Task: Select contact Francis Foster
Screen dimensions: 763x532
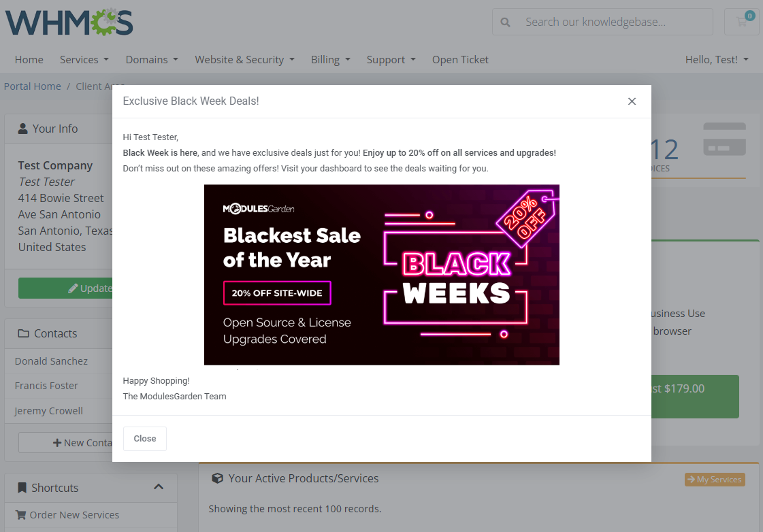Action: [46, 386]
